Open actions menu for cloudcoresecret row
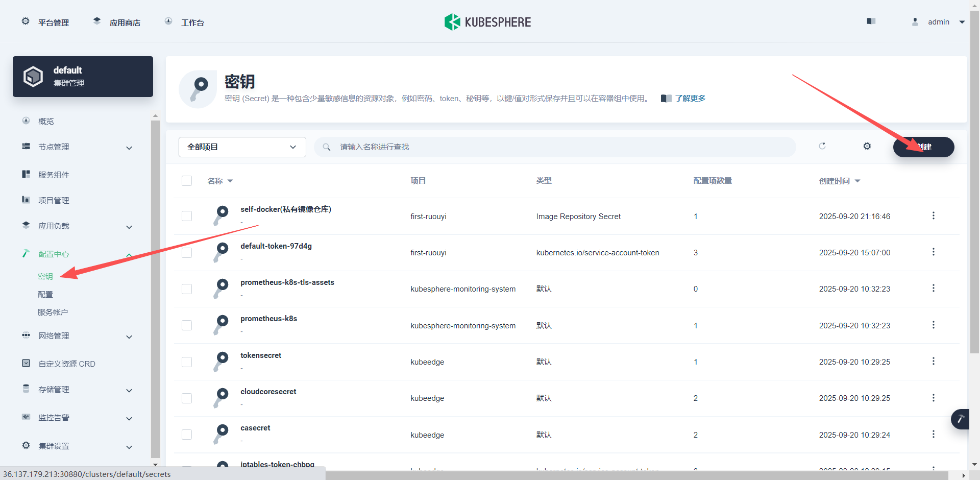The width and height of the screenshot is (980, 480). [x=934, y=398]
